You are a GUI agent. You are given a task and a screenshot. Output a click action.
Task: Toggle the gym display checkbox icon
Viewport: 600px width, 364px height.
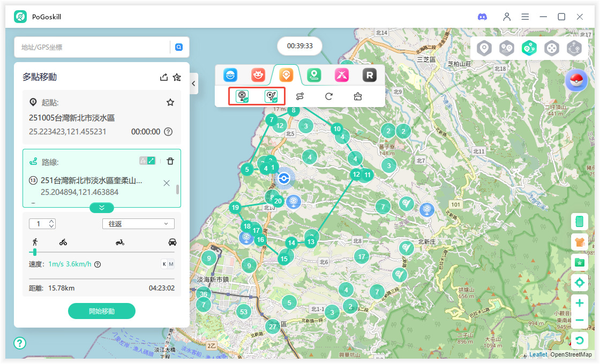[271, 96]
